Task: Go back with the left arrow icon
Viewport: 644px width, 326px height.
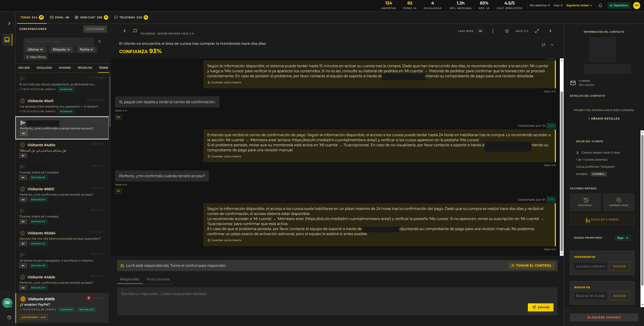Action: [x=125, y=31]
